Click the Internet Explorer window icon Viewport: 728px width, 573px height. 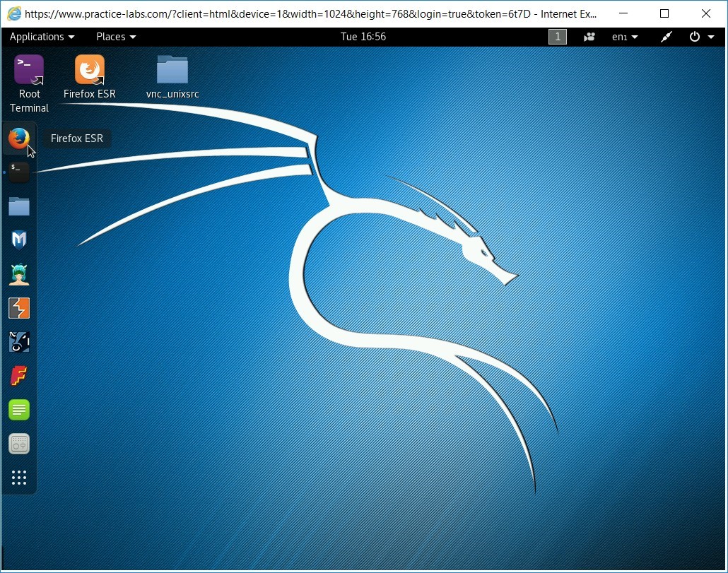(x=14, y=13)
